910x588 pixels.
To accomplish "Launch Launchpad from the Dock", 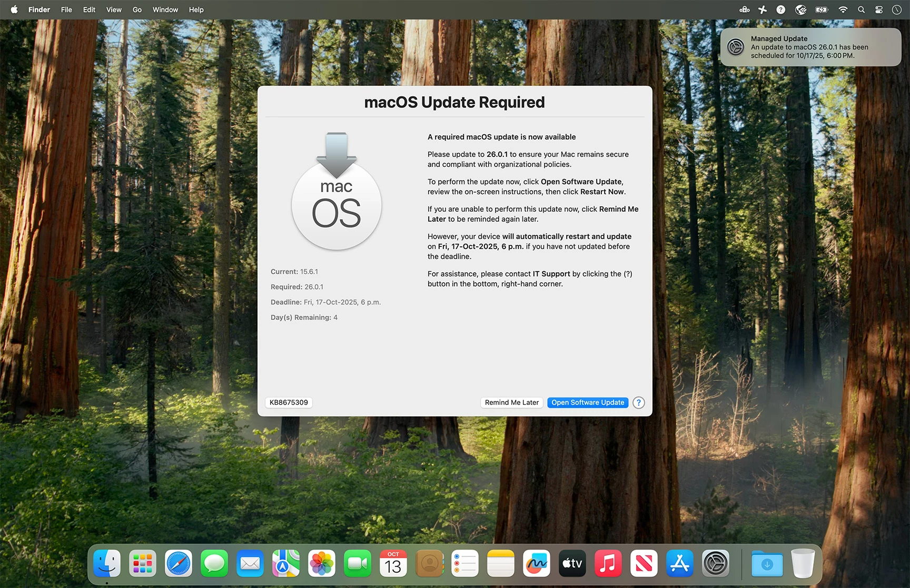I will click(143, 564).
